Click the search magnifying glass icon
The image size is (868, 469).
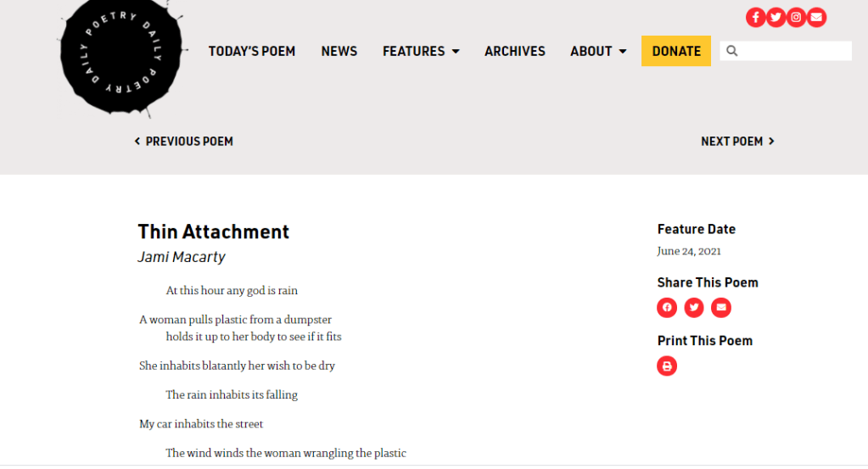pos(732,51)
